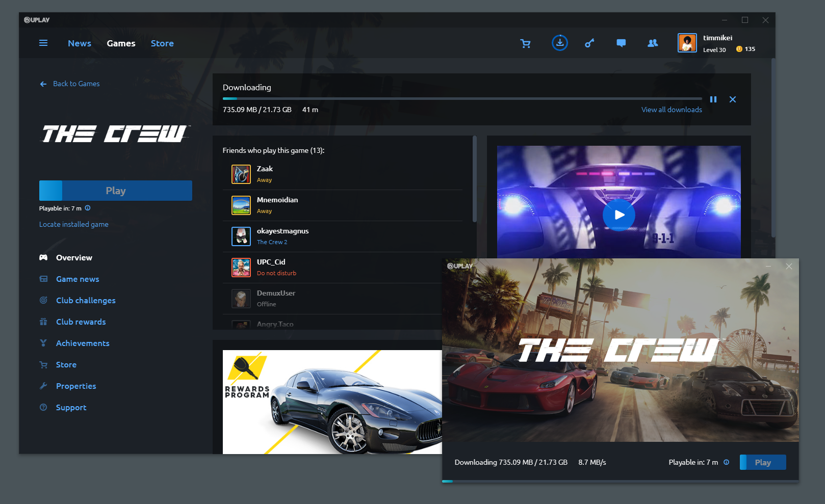Open Club challenges from the sidebar
The image size is (825, 504).
[x=86, y=300]
